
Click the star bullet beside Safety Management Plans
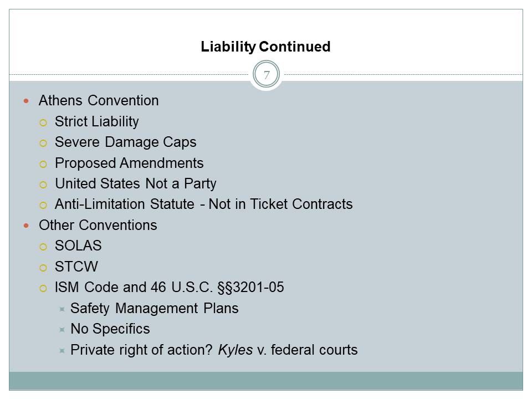[62, 309]
